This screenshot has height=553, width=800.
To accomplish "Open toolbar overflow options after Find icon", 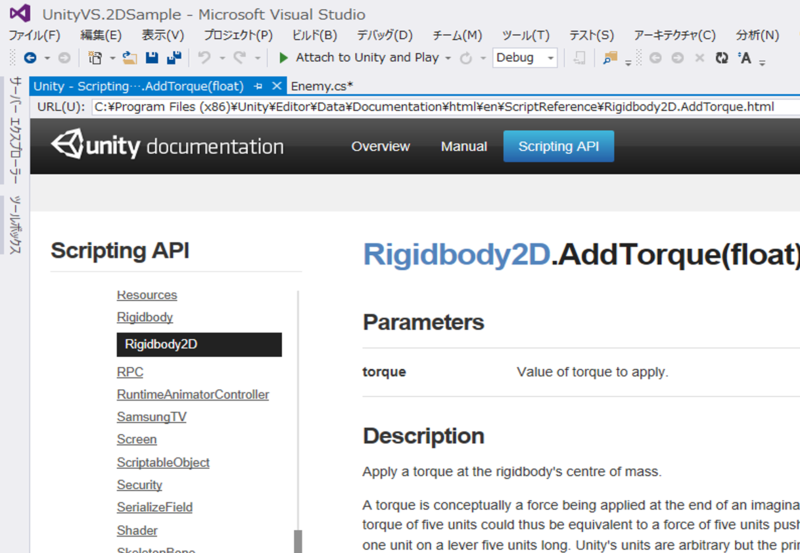I will pos(628,62).
